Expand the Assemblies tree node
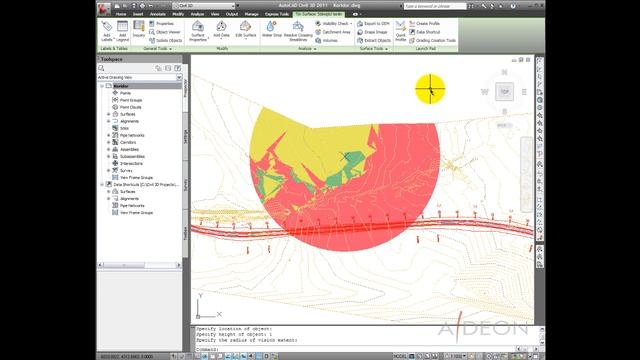640x360 pixels. pos(109,149)
